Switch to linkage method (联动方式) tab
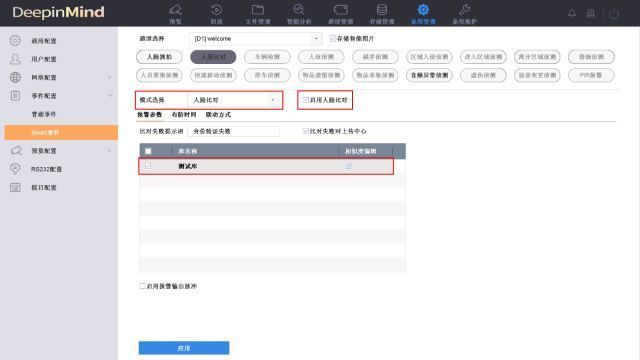Screen dimensions: 640x360 (218, 115)
